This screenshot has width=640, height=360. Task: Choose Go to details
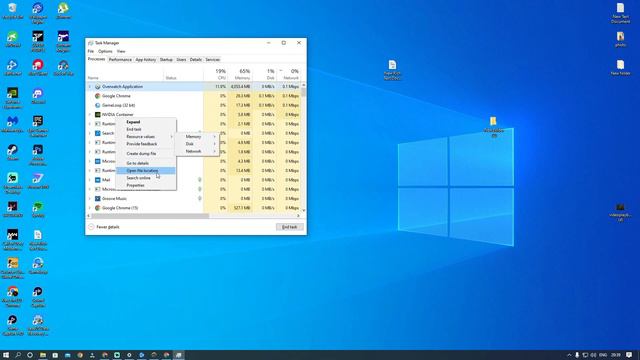click(146, 163)
